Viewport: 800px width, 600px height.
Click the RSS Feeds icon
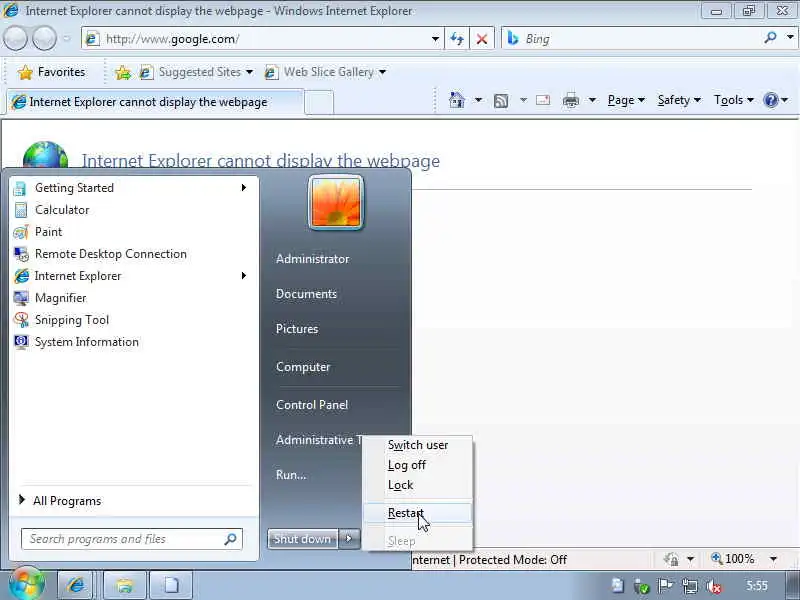(501, 101)
